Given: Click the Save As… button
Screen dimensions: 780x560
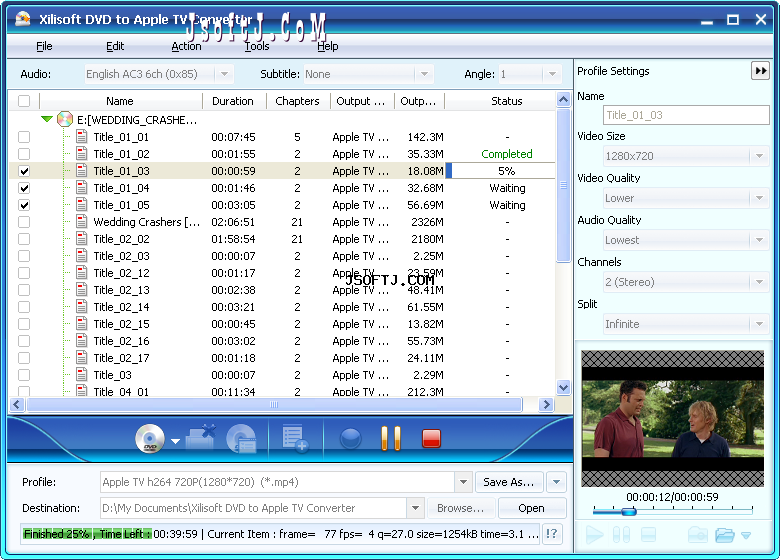Looking at the screenshot, I should coord(508,482).
